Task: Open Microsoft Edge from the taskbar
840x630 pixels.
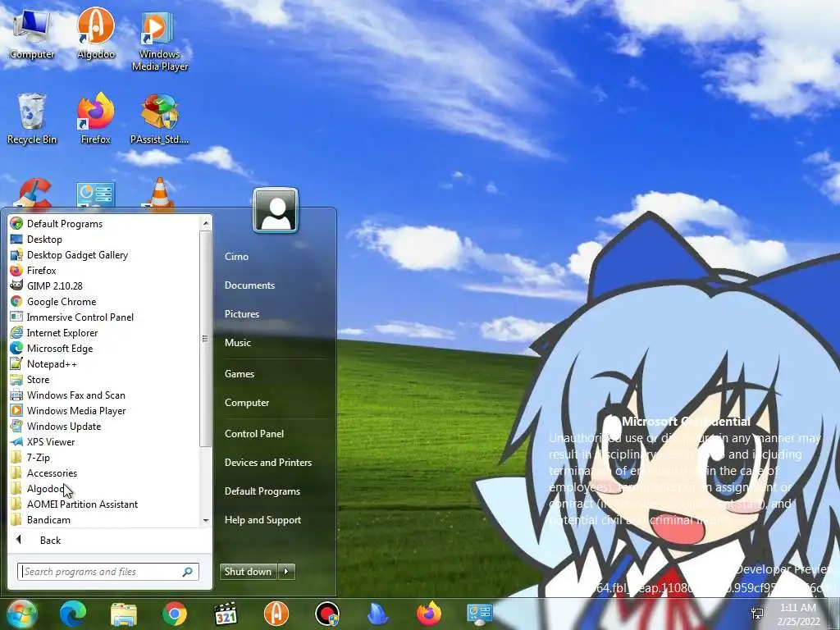Action: coord(72,614)
